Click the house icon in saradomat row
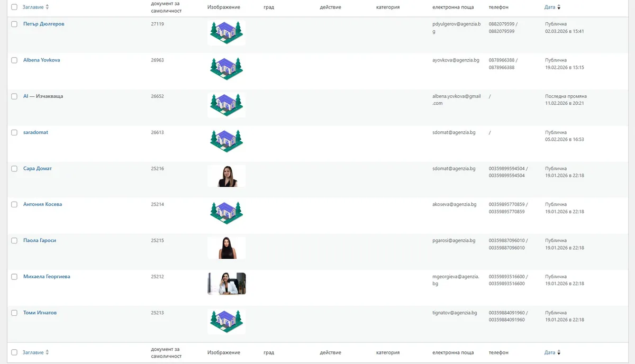 (226, 141)
